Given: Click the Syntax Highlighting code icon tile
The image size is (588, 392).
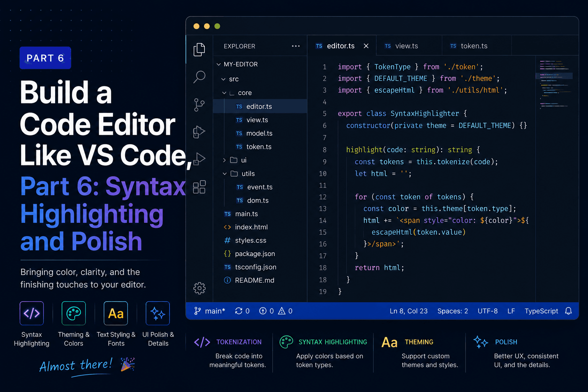Looking at the screenshot, I should click(x=32, y=313).
